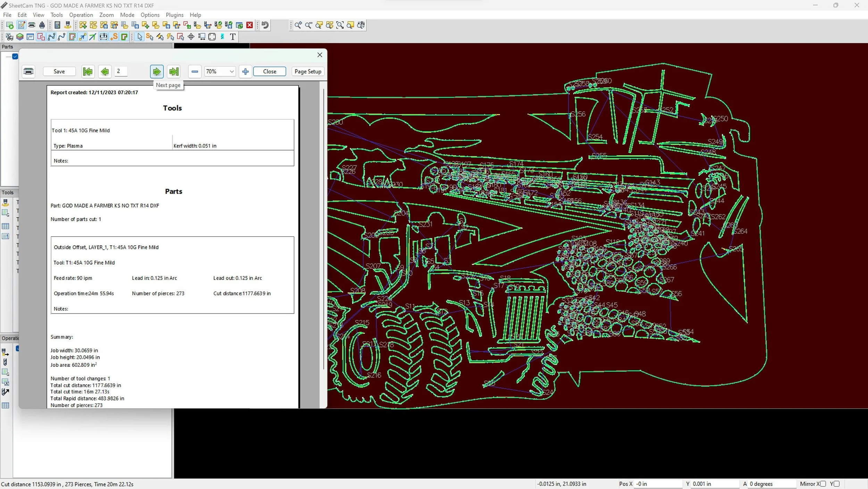Click the S216 label in the drawing

point(374,375)
